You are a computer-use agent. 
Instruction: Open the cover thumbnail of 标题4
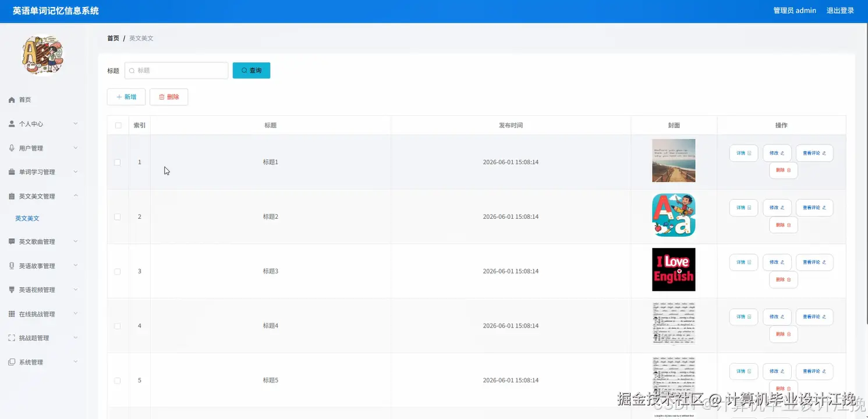point(674,324)
